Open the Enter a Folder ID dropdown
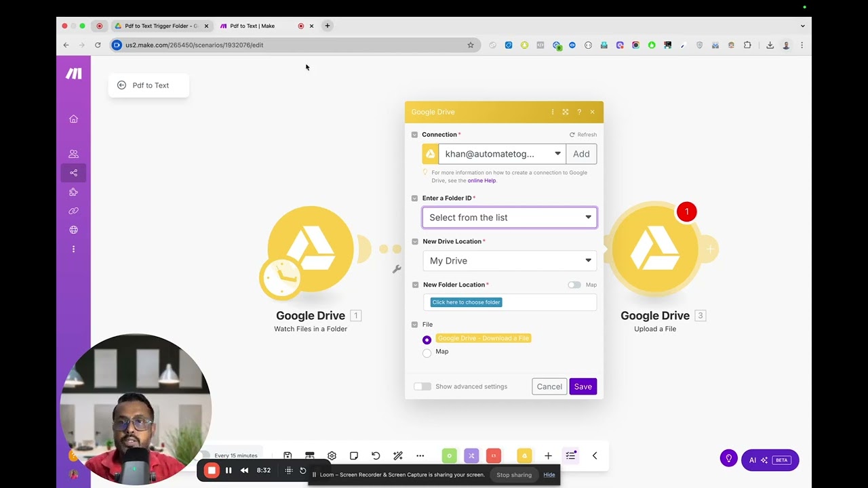868x488 pixels. tap(510, 218)
